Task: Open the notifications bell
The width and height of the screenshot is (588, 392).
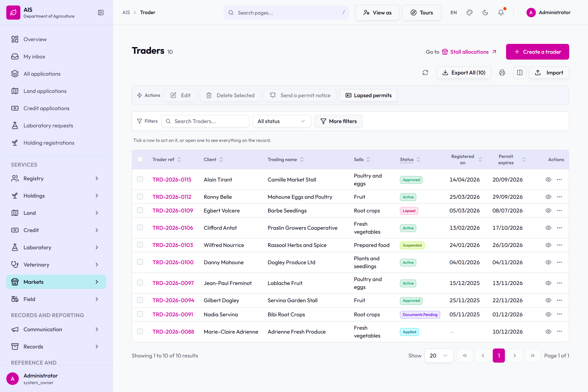Action: tap(501, 13)
